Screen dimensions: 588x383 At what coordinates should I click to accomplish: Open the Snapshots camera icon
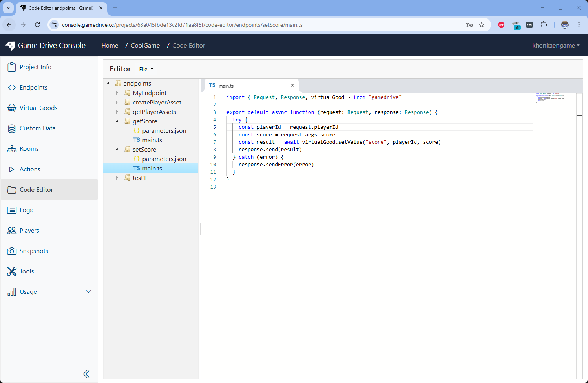tap(12, 251)
